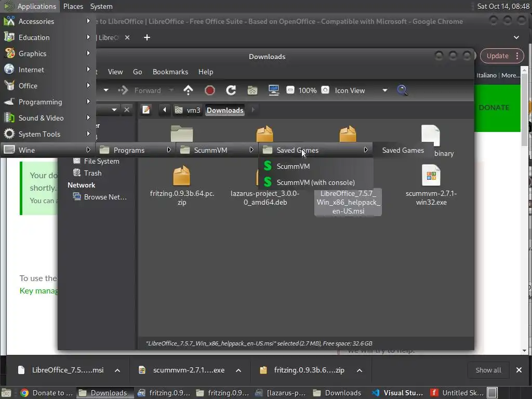Click the Forward navigation button

[140, 90]
